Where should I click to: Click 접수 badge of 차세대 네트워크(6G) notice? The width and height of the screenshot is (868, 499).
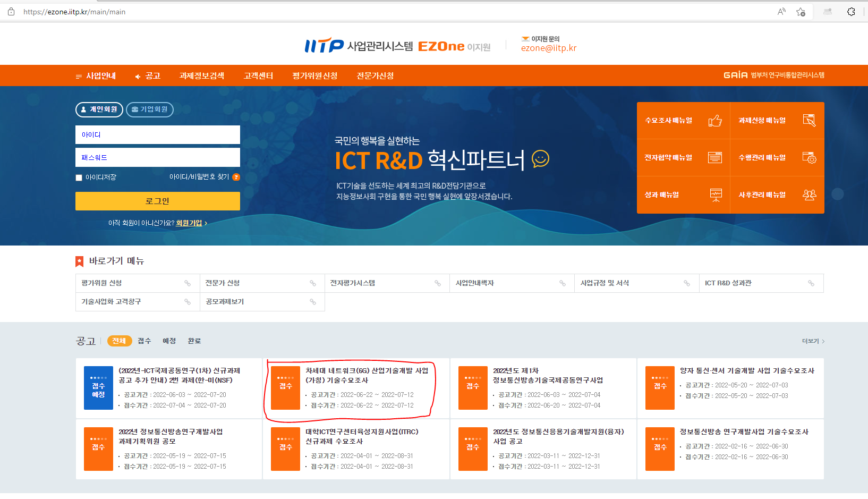tap(286, 388)
